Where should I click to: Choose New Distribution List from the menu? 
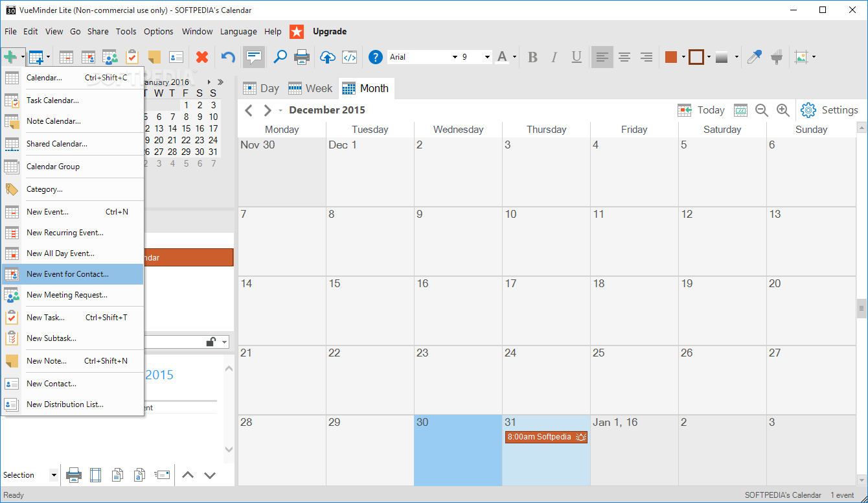[x=73, y=404]
